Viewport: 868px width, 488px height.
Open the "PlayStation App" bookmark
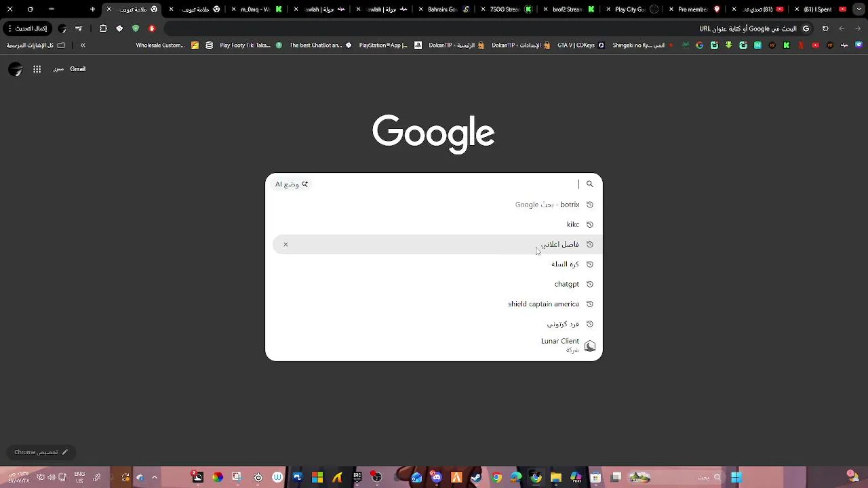click(390, 45)
